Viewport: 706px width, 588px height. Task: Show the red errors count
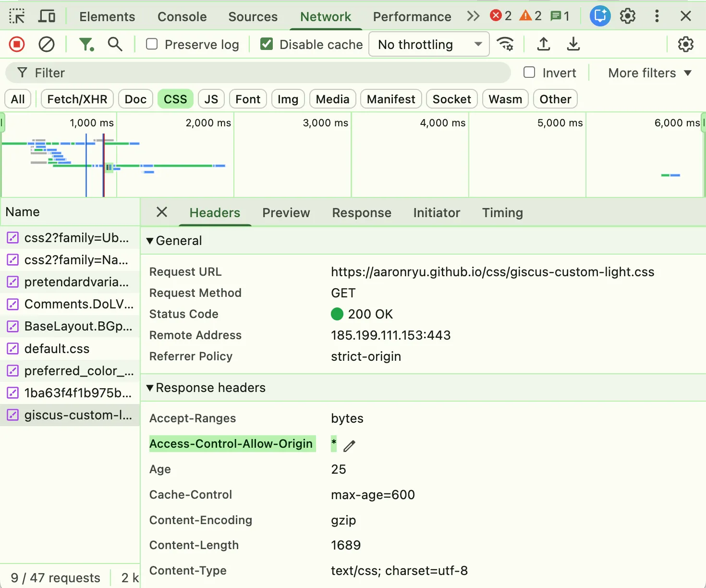[x=500, y=16]
